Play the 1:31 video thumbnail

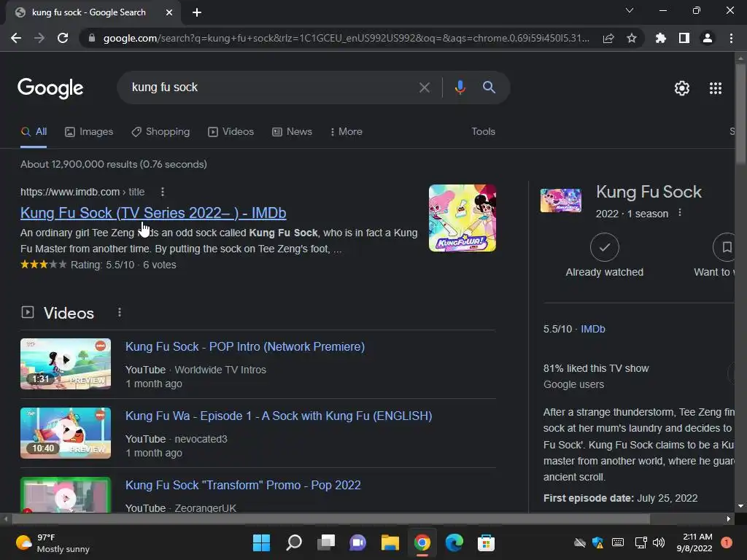coord(66,364)
